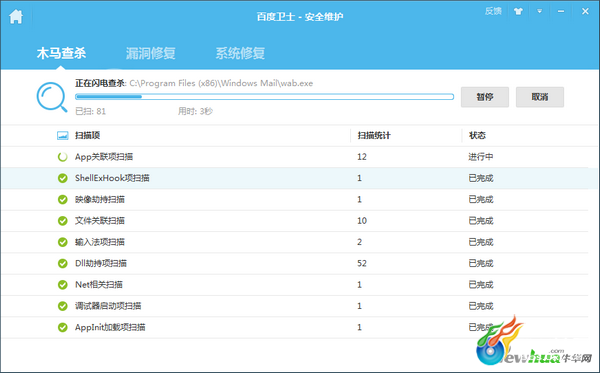Click the green check beside 映像劫持扫描

pyautogui.click(x=62, y=200)
